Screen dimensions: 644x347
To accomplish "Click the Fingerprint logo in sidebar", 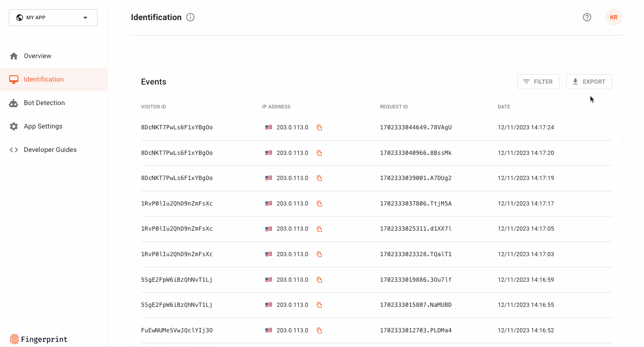I will [38, 339].
